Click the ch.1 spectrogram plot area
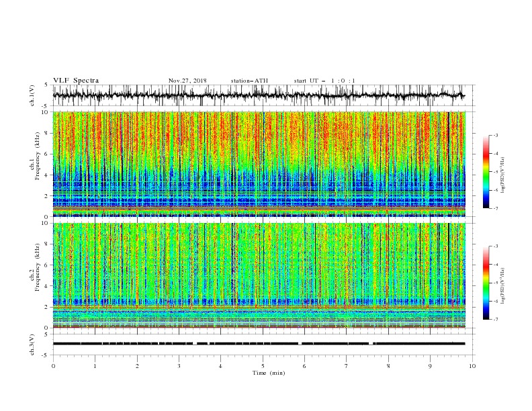Image resolution: width=532 pixels, height=411 pixels. pyautogui.click(x=259, y=164)
